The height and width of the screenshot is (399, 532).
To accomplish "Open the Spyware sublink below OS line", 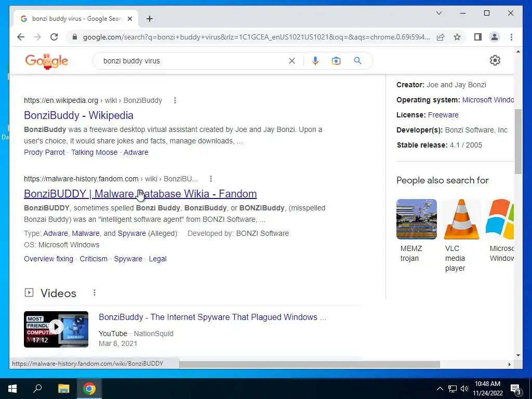I will (128, 259).
